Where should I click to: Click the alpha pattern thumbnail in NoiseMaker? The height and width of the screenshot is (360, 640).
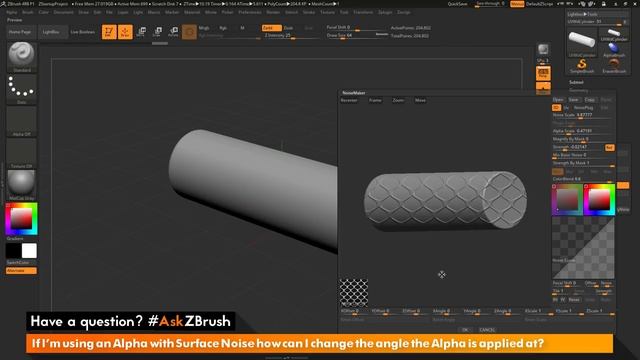pos(354,293)
